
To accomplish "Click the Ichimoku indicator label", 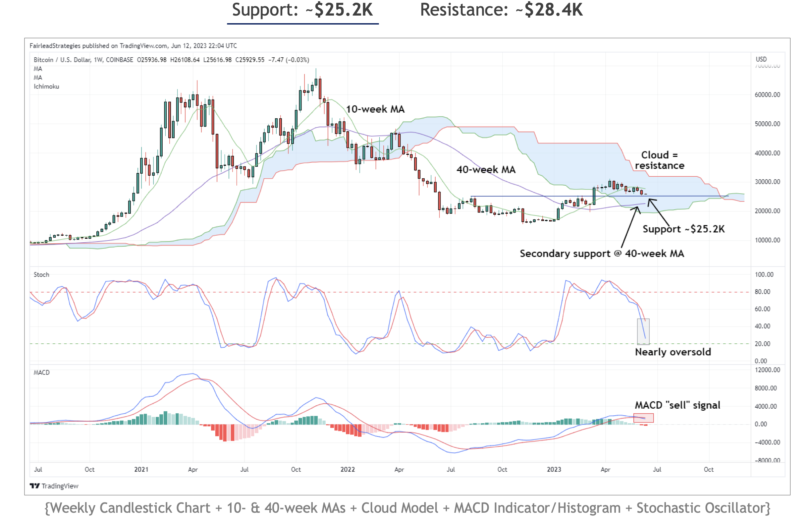I will (46, 87).
